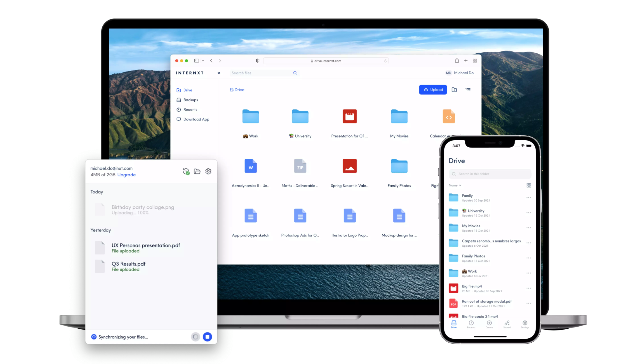Screen dimensions: 631x364
Task: Expand Safari's tab overview dropdown arrow
Action: [203, 61]
